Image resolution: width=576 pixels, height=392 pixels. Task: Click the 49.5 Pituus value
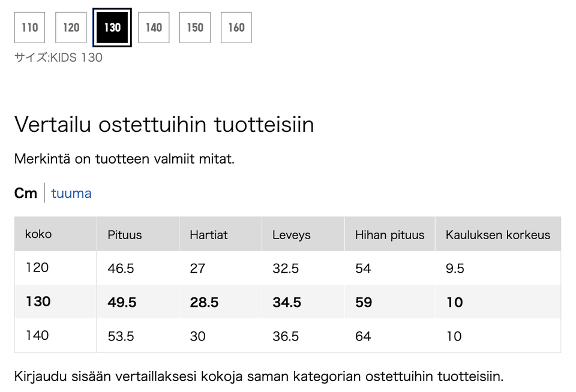122,302
